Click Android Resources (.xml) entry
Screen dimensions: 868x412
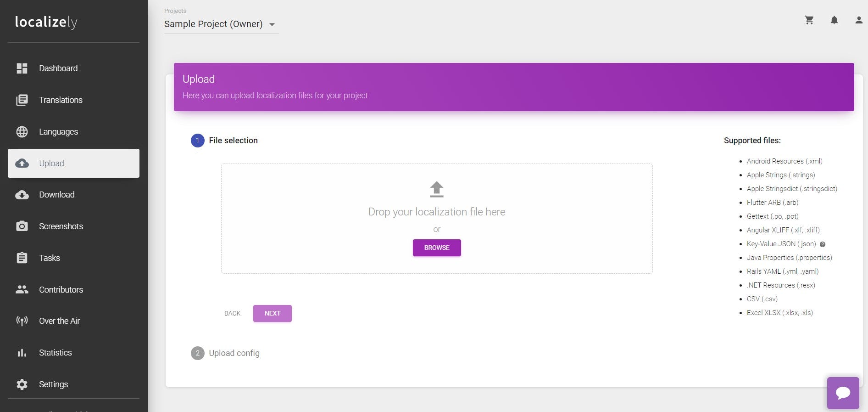[785, 161]
